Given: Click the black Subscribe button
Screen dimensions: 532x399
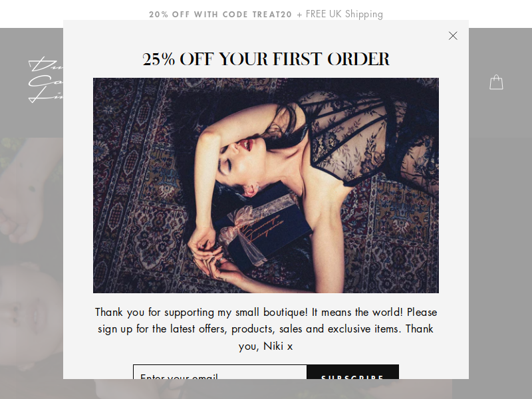Looking at the screenshot, I should 353,372.
